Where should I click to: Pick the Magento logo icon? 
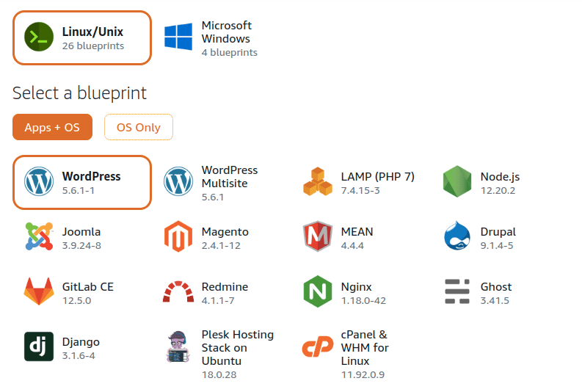pos(178,236)
